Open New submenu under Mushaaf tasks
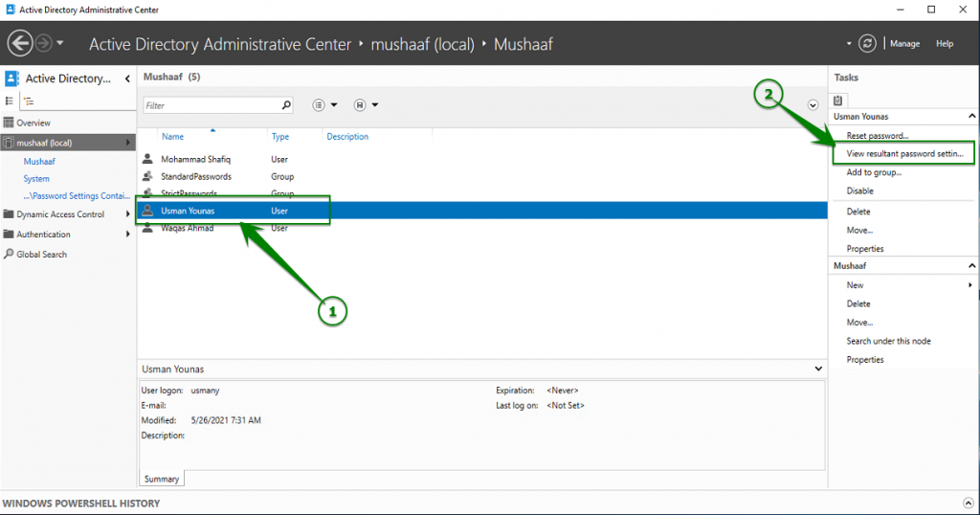The height and width of the screenshot is (515, 980). [855, 285]
